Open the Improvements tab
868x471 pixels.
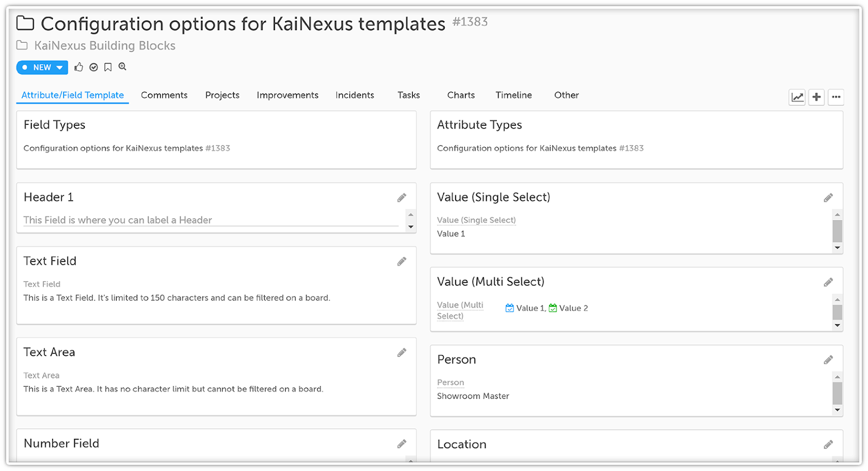pos(288,95)
